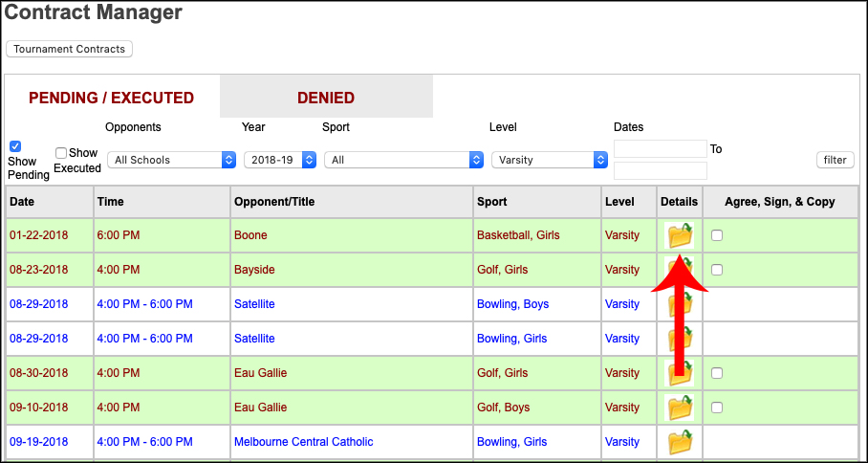This screenshot has height=463, width=868.
Task: Click the filter button
Action: tap(835, 160)
